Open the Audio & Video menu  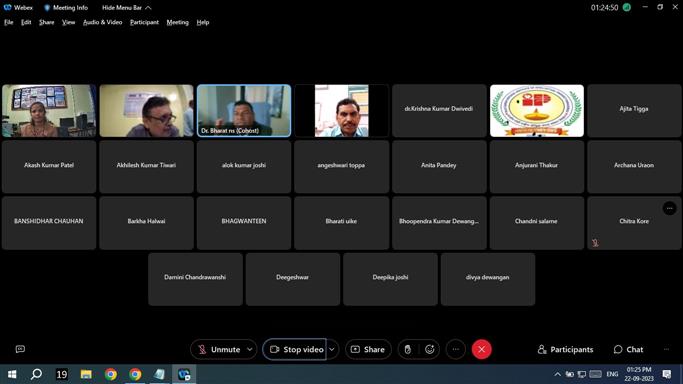(102, 22)
